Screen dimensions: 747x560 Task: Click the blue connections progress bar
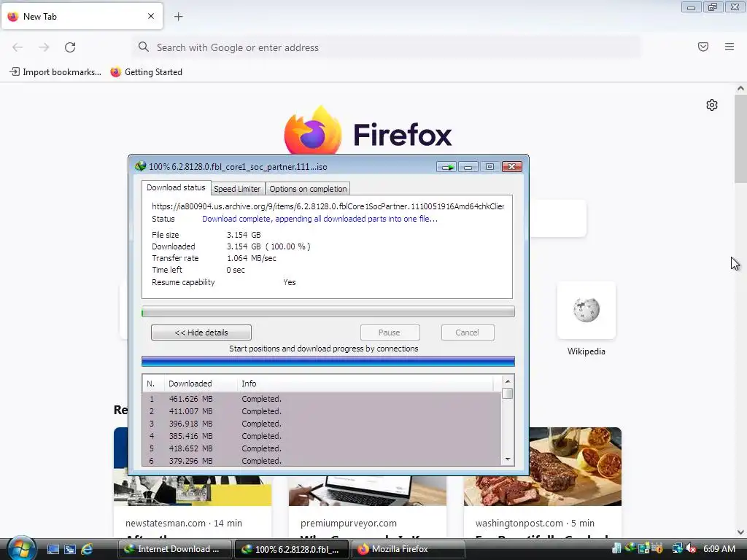click(x=328, y=362)
